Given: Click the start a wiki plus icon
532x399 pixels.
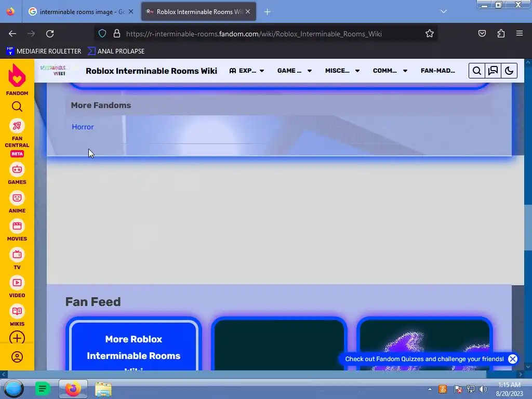Looking at the screenshot, I should pos(17,338).
